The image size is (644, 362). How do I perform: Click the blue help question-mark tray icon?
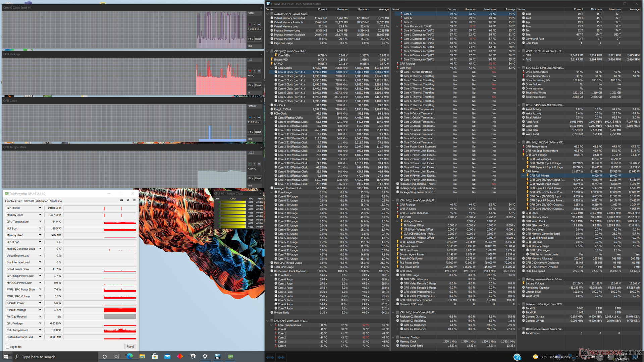click(x=517, y=357)
